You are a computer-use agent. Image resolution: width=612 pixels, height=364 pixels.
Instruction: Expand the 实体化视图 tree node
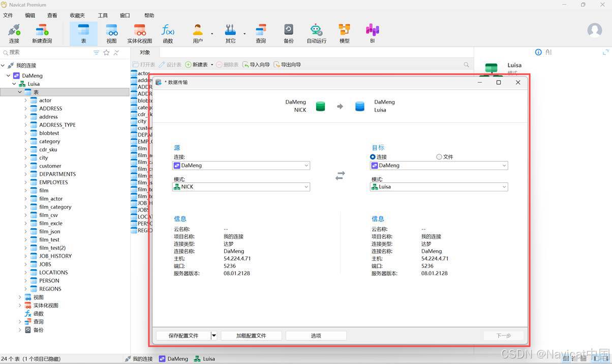[20, 305]
